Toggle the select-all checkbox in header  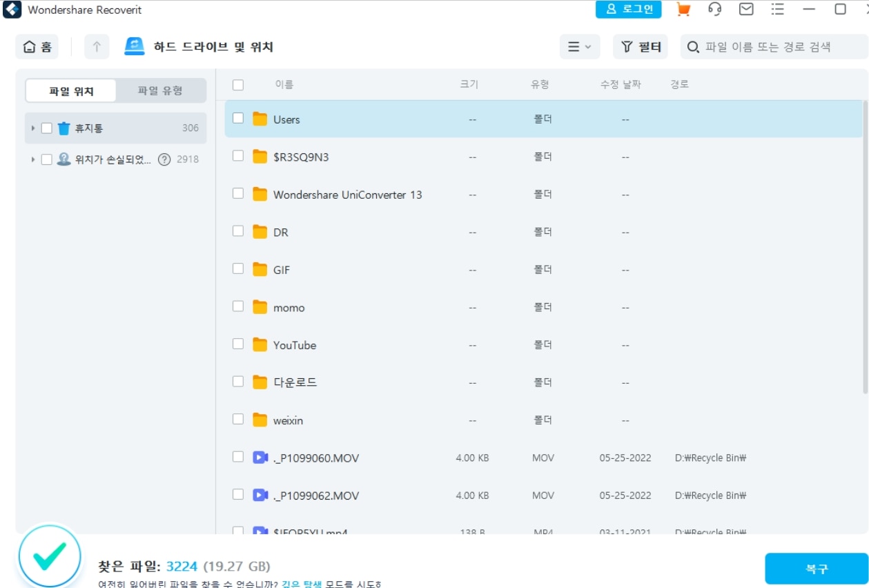click(x=238, y=85)
